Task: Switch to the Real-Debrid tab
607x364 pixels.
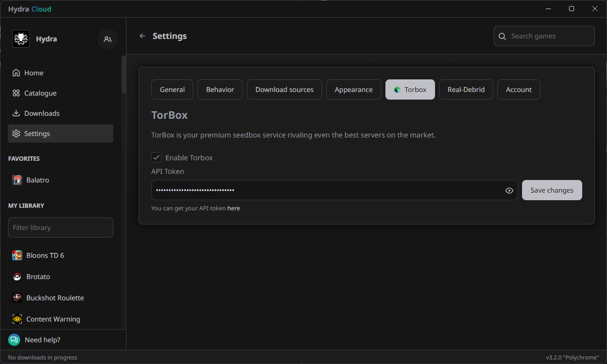Action: click(466, 89)
